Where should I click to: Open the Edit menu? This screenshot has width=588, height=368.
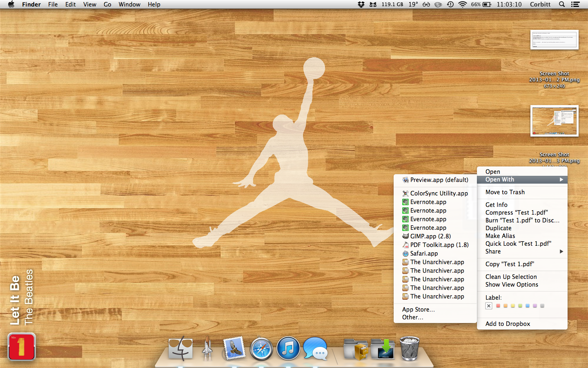[71, 4]
